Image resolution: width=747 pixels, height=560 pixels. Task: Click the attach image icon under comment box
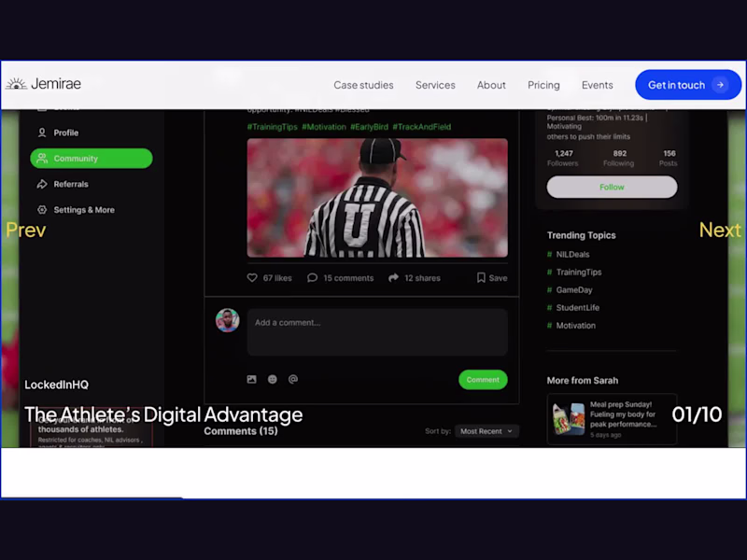(251, 379)
